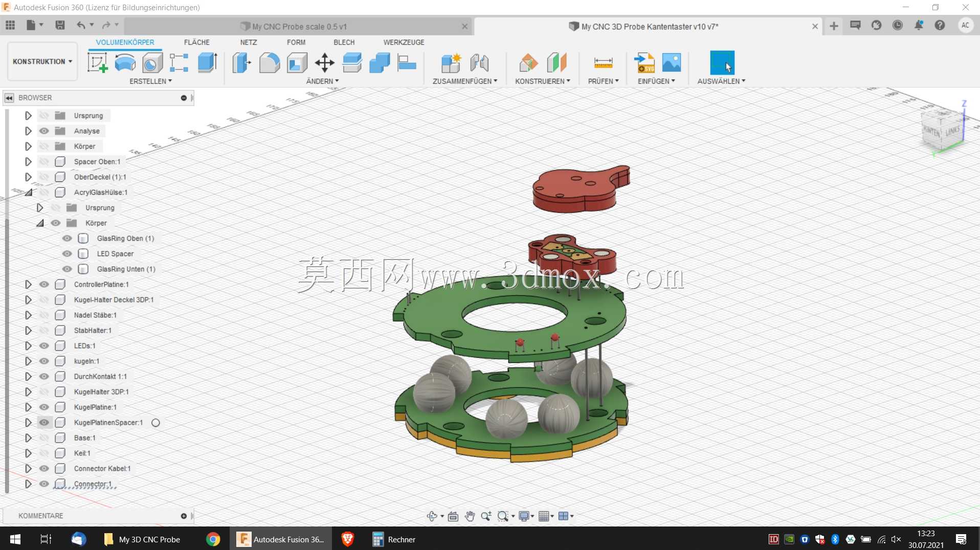Expand the Spacer Oben:1 tree node
980x550 pixels.
(x=28, y=162)
